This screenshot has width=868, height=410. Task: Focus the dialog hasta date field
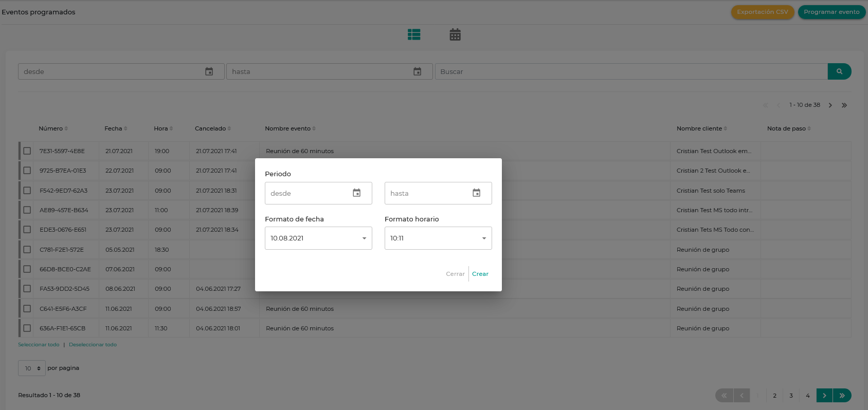(x=438, y=193)
